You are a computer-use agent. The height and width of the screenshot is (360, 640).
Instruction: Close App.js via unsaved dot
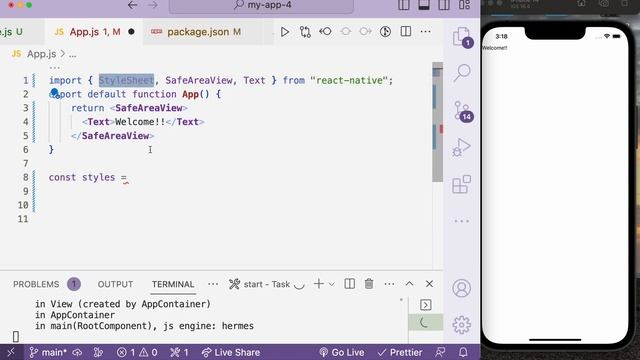coord(131,32)
